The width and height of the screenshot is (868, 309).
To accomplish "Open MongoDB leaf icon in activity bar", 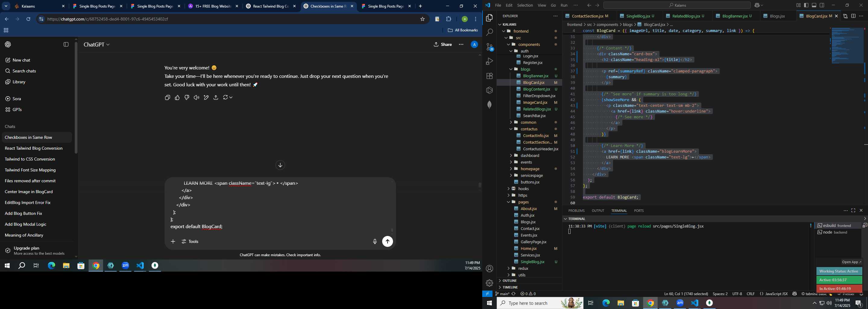I will tap(489, 105).
